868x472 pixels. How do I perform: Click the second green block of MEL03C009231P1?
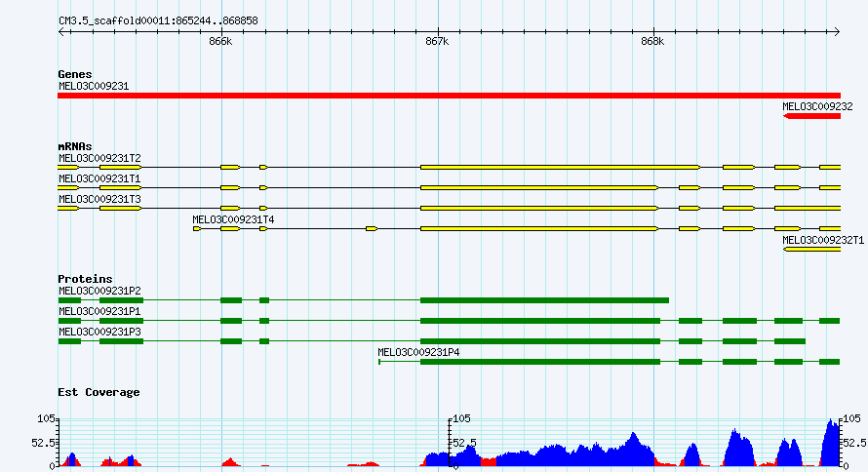(121, 321)
